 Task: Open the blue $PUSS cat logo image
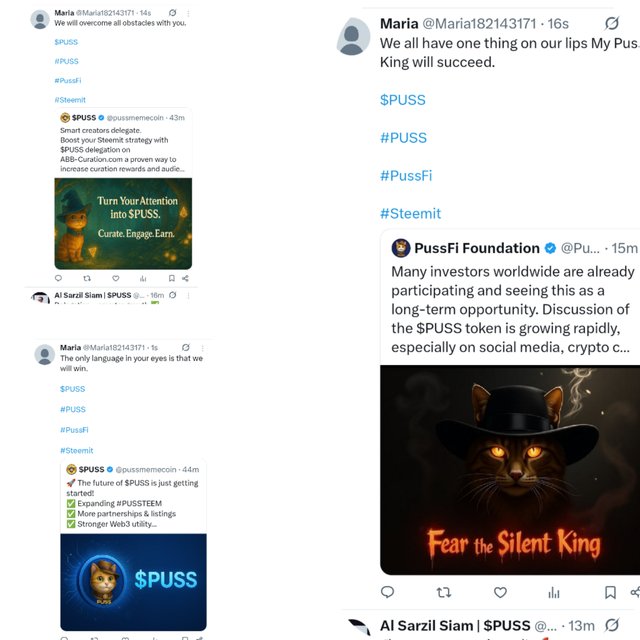click(133, 582)
